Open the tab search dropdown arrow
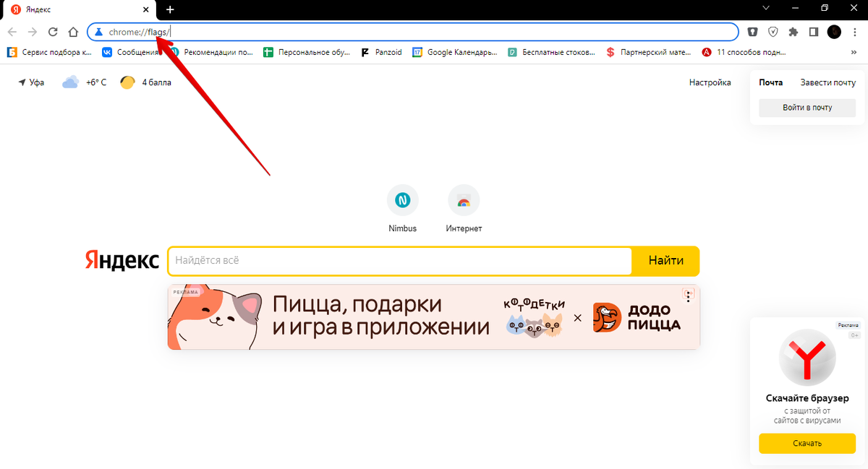The image size is (868, 469). point(766,8)
